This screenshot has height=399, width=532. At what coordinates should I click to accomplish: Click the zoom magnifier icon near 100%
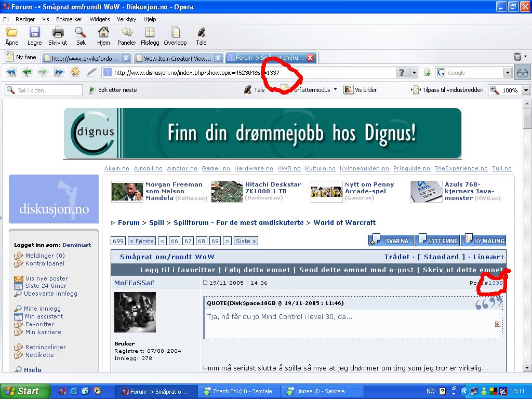495,90
